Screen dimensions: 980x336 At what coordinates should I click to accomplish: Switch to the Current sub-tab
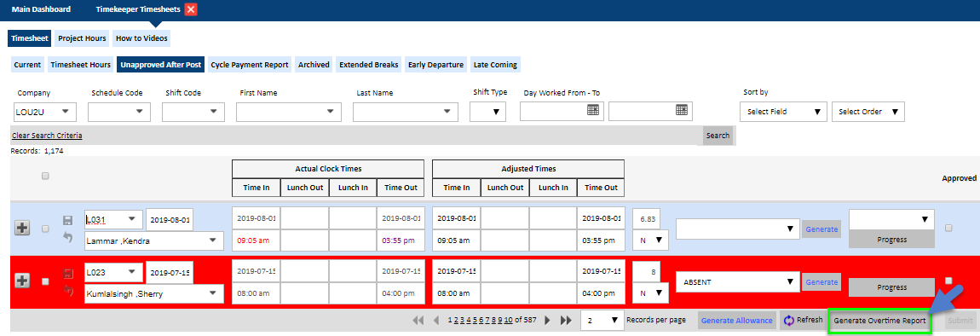point(27,65)
